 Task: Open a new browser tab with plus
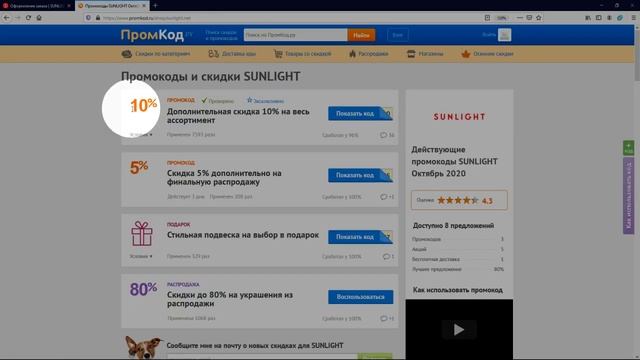tap(155, 6)
